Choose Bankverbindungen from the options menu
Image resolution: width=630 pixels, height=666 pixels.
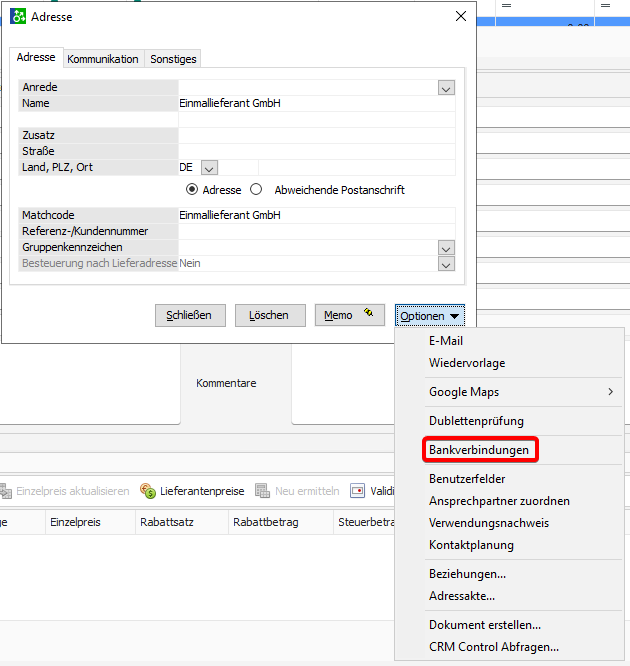pyautogui.click(x=479, y=451)
